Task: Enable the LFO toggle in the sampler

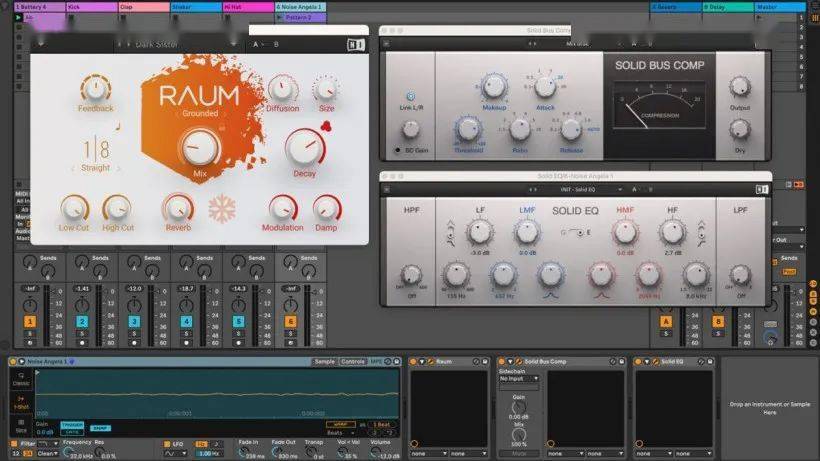Action: click(x=166, y=443)
